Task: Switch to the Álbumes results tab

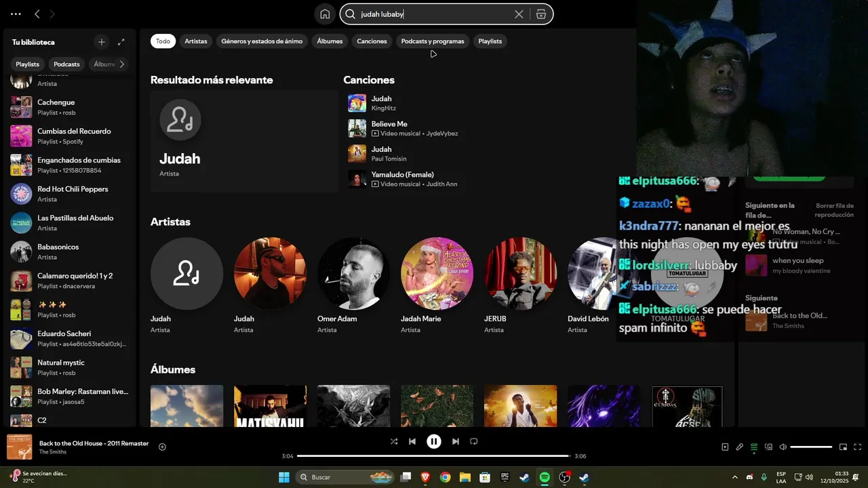Action: tap(330, 41)
